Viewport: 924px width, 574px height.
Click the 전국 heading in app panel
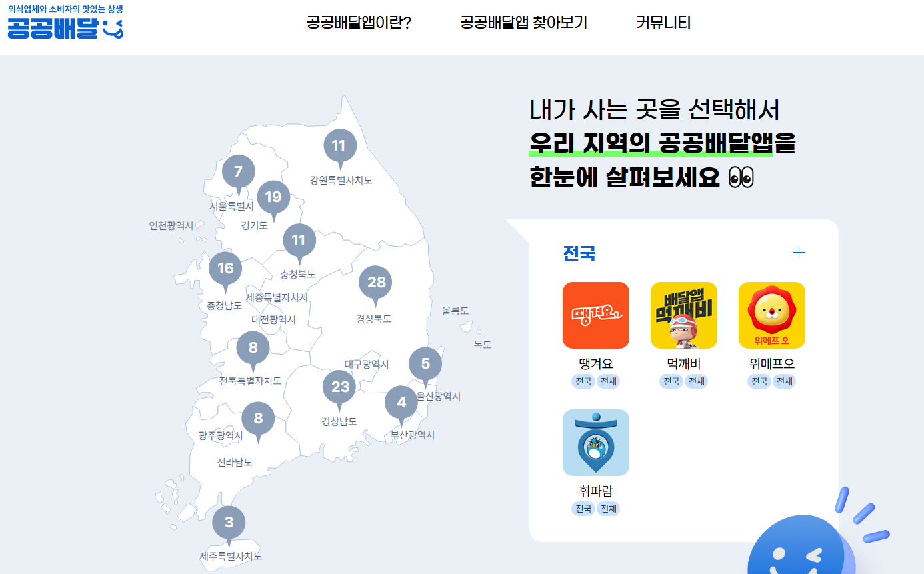(x=579, y=253)
